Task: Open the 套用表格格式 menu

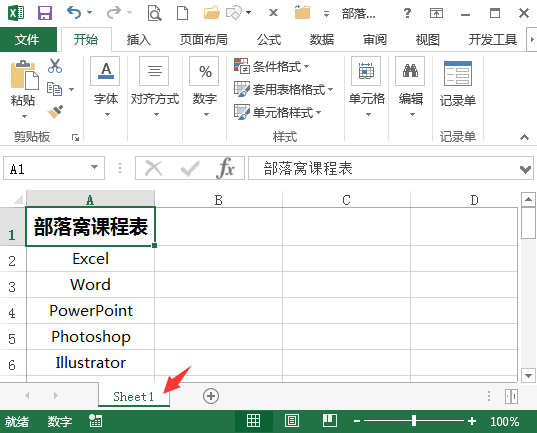Action: 284,89
